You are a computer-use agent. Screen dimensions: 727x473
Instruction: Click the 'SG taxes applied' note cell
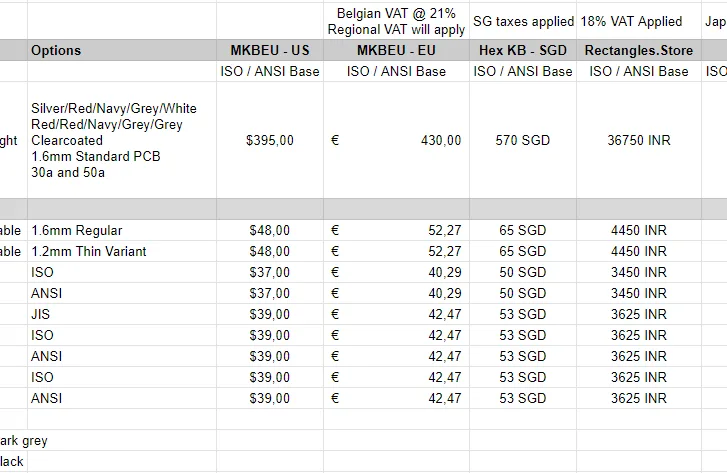(523, 21)
